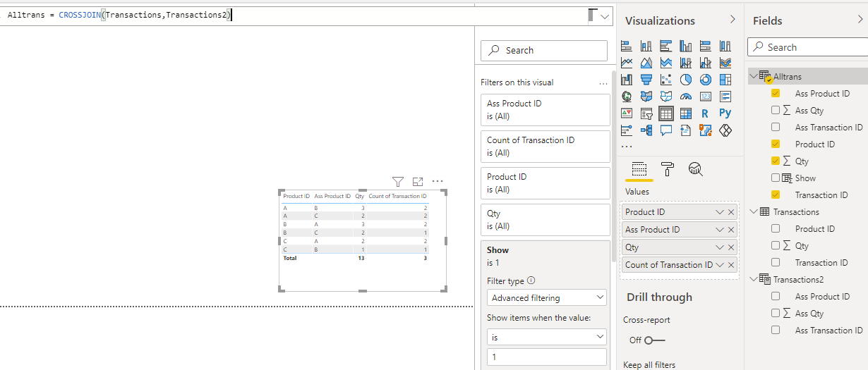868x370 pixels.
Task: Open the Qty filter card
Action: tap(545, 219)
